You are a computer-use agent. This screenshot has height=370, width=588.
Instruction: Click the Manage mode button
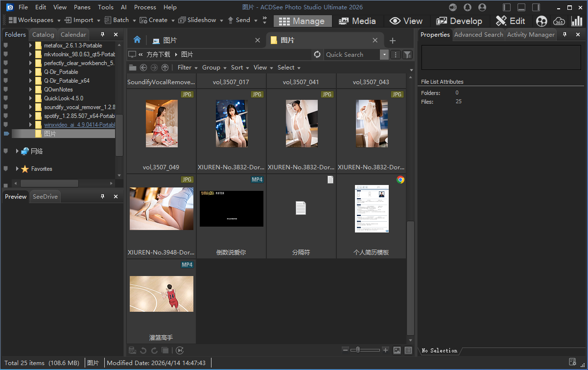(303, 21)
